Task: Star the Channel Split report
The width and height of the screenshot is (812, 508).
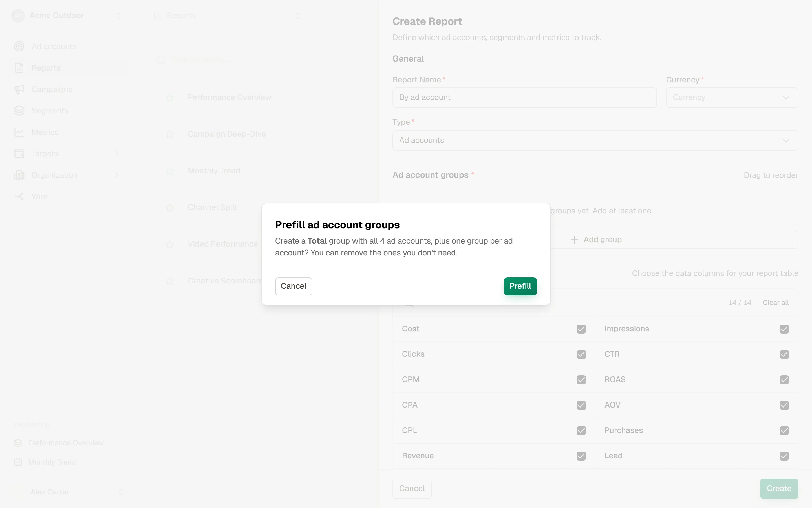Action: click(170, 207)
